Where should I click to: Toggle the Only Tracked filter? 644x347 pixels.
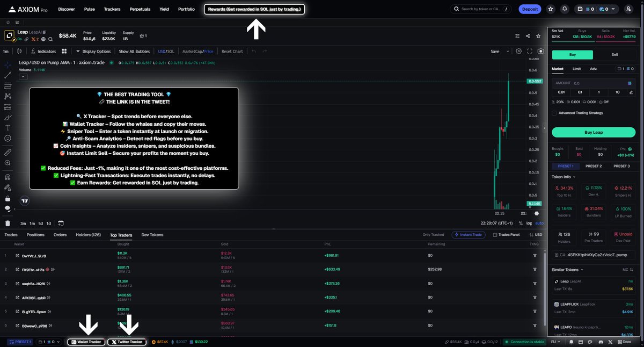433,235
